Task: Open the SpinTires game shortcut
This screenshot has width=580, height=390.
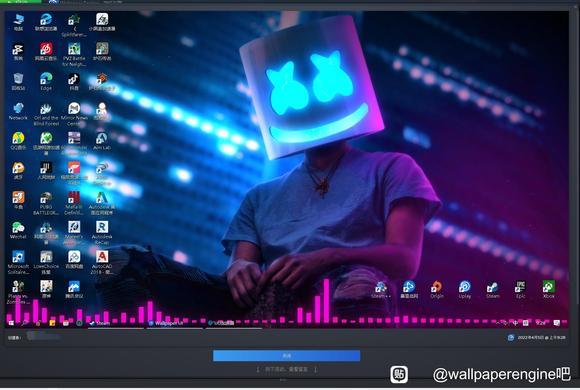Action: coord(74,24)
